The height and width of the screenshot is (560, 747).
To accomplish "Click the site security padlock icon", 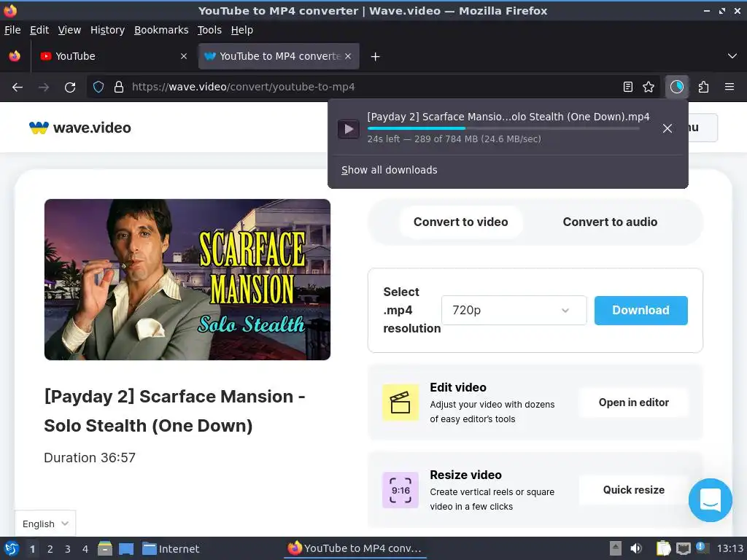I will click(x=119, y=87).
